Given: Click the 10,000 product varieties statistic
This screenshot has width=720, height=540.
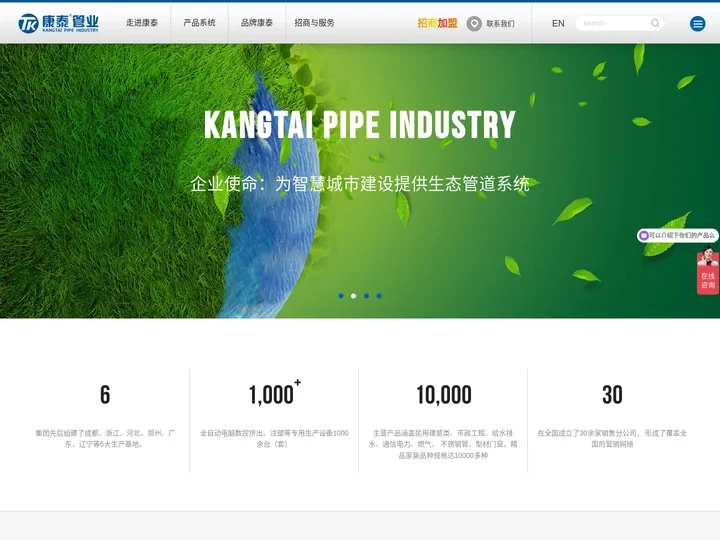Looking at the screenshot, I should point(444,395).
